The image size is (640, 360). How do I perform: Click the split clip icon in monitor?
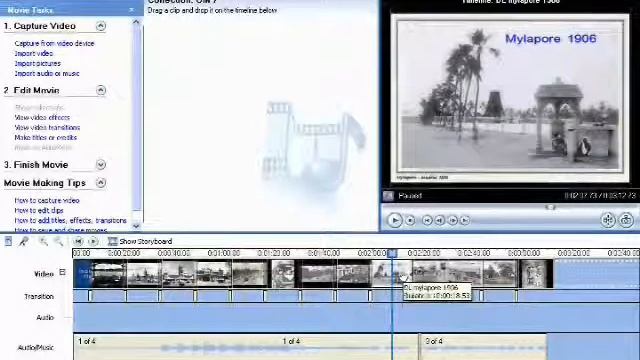pos(608,220)
